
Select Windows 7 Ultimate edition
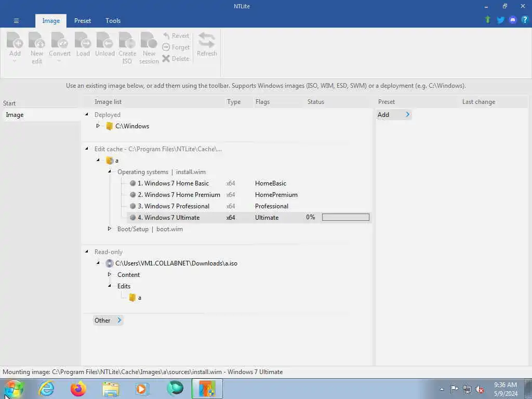point(169,218)
